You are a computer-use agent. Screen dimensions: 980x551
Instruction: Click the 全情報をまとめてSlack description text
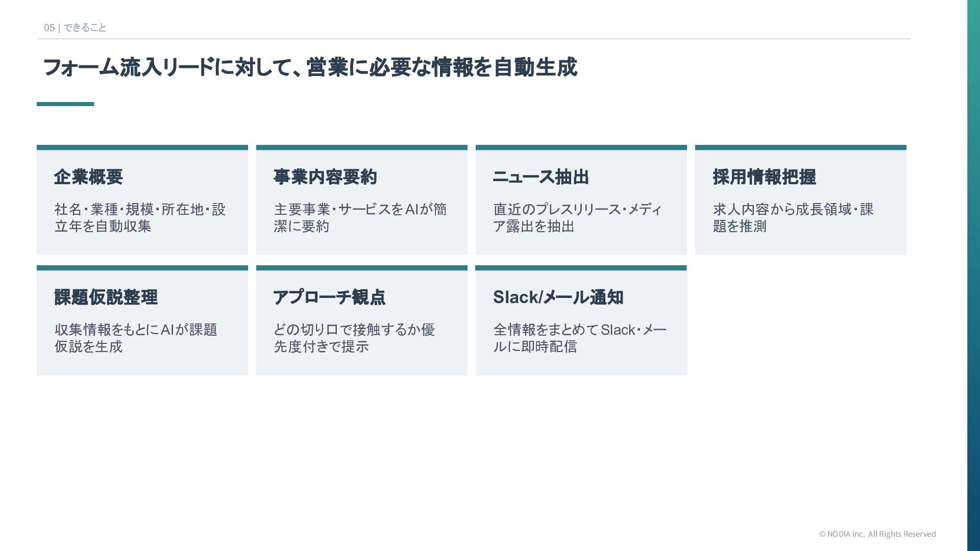(580, 338)
